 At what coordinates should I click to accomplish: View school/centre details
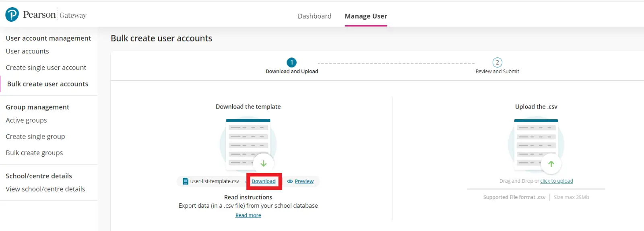[x=45, y=189]
